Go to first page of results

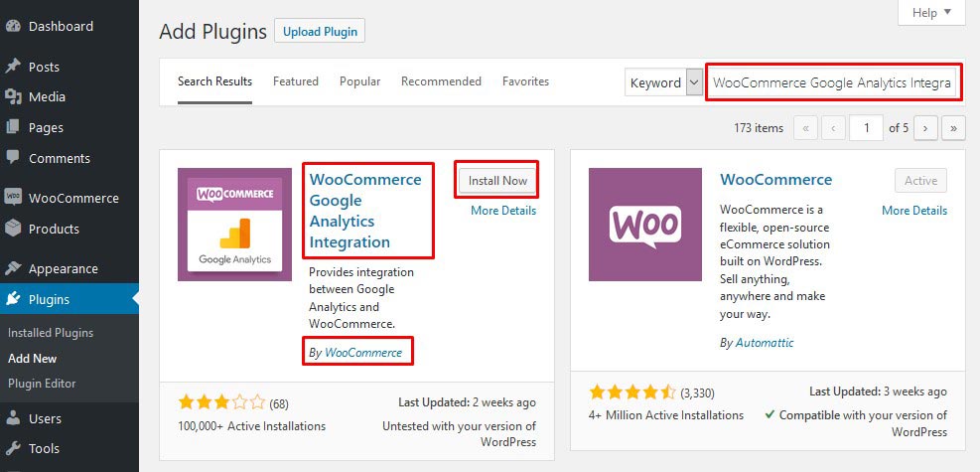pos(805,128)
